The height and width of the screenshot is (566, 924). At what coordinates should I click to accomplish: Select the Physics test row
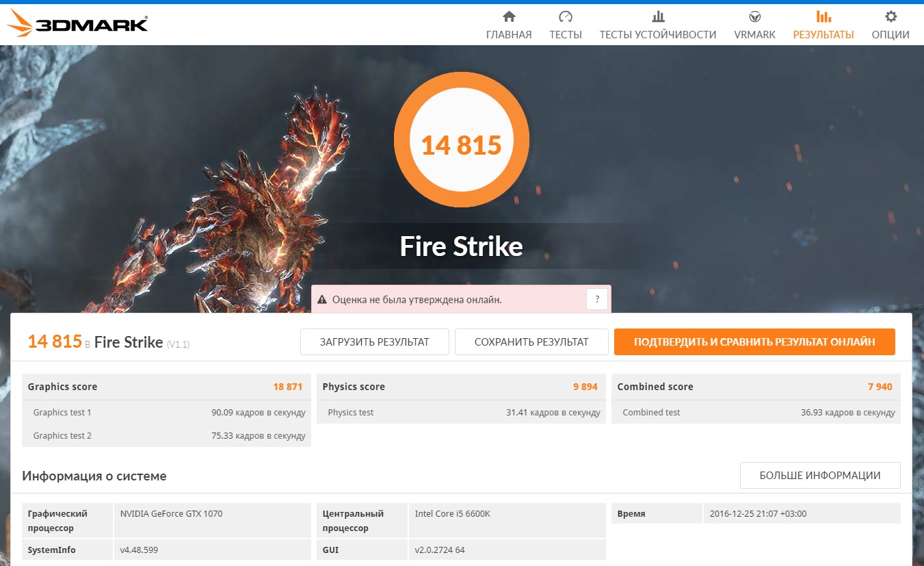[461, 413]
